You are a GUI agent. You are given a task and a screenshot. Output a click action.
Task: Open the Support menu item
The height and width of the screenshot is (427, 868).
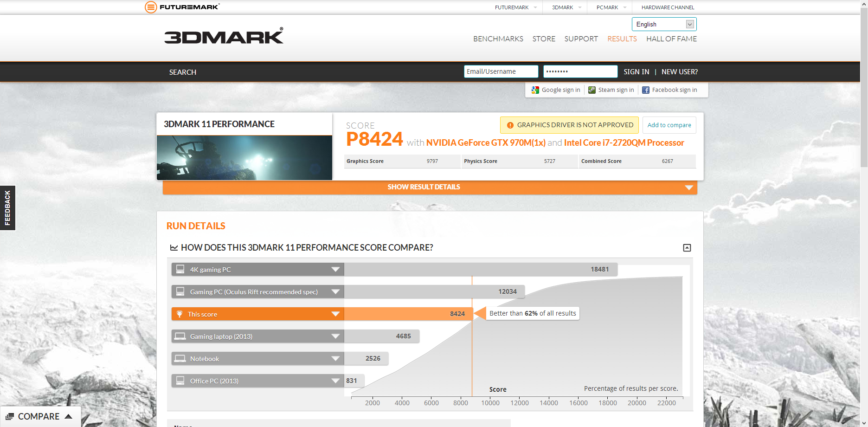click(581, 39)
